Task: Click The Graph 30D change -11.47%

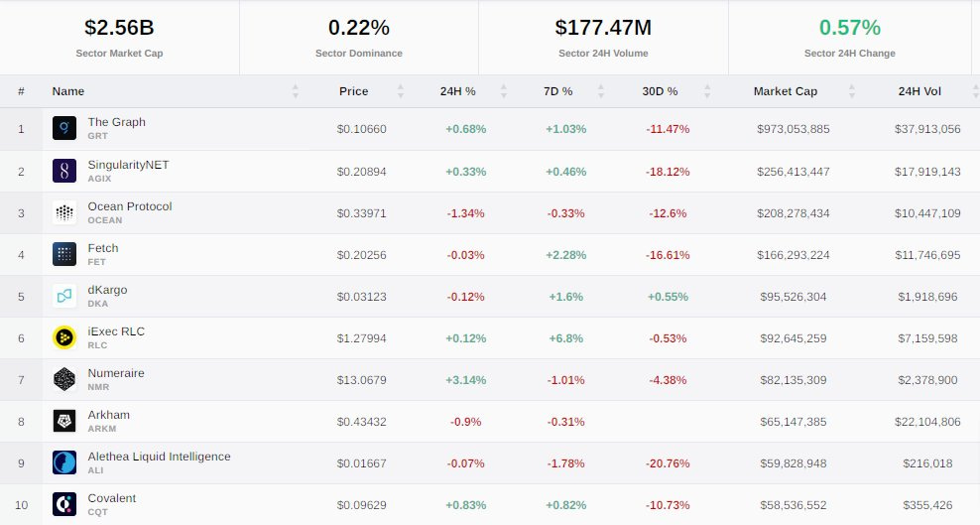Action: coord(668,129)
